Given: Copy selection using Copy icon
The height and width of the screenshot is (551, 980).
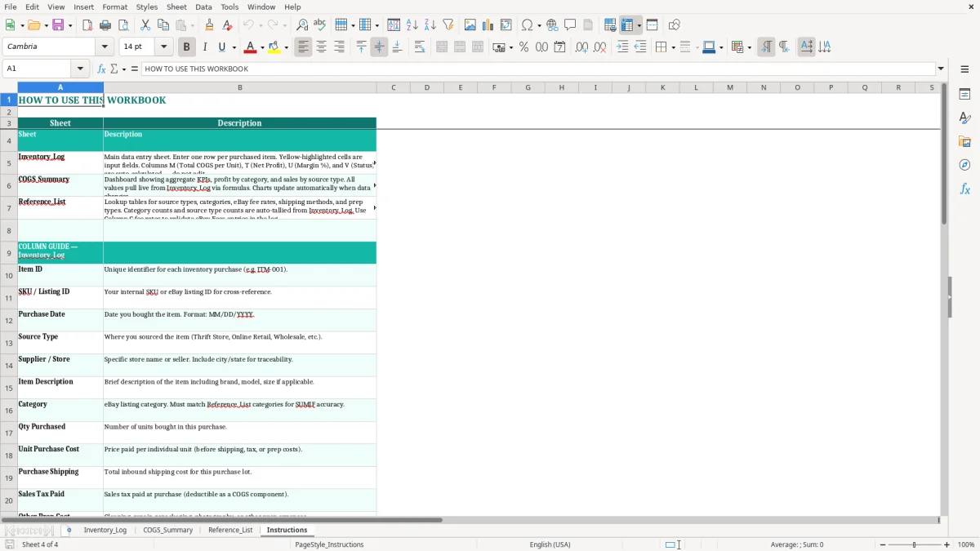Looking at the screenshot, I should (163, 25).
